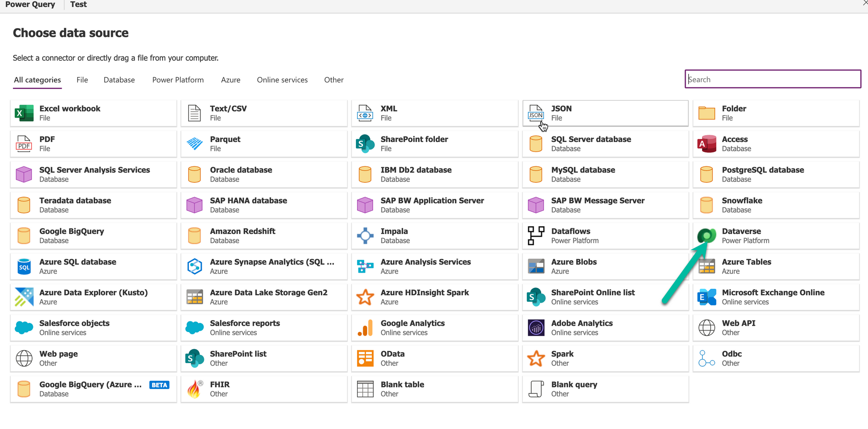The width and height of the screenshot is (868, 429).
Task: Click the Access database icon
Action: point(707,144)
